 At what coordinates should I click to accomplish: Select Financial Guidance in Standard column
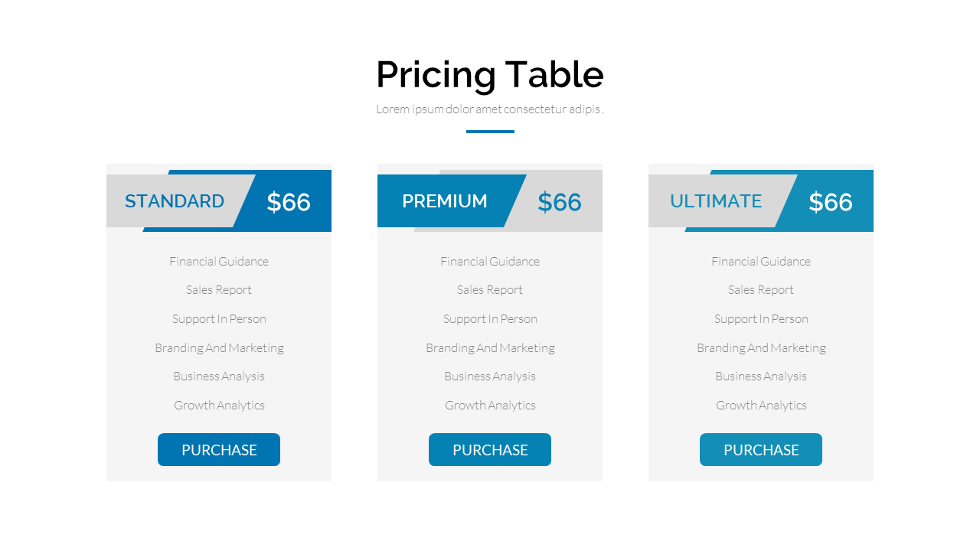point(219,262)
